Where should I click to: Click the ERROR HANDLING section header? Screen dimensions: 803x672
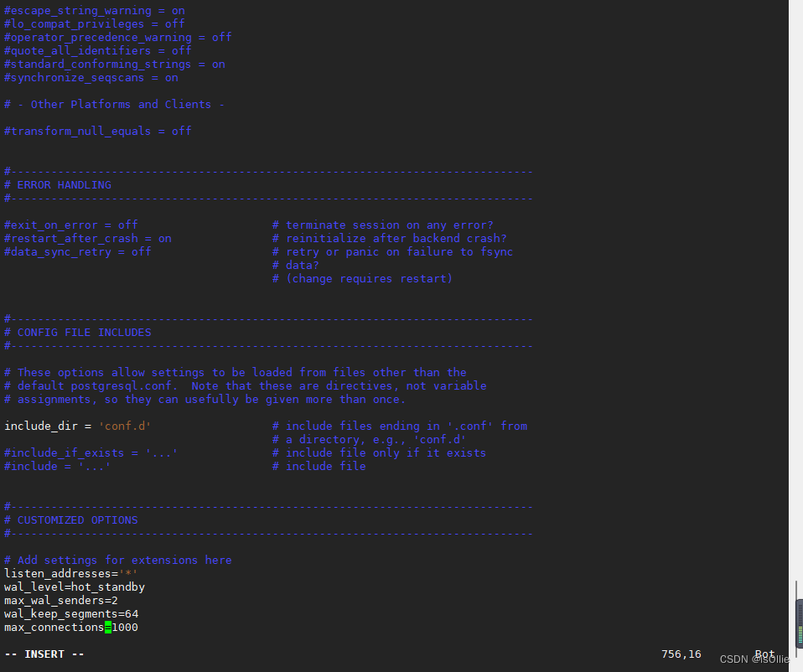point(59,184)
